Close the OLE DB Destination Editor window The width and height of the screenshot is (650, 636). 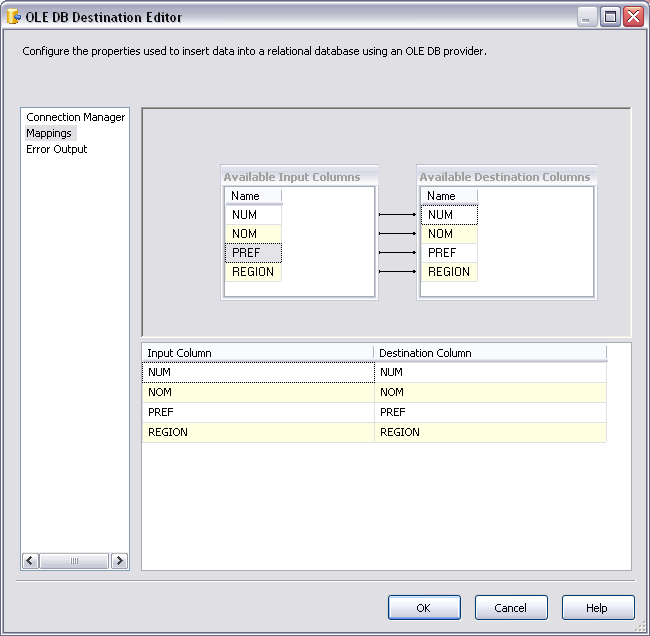point(633,17)
